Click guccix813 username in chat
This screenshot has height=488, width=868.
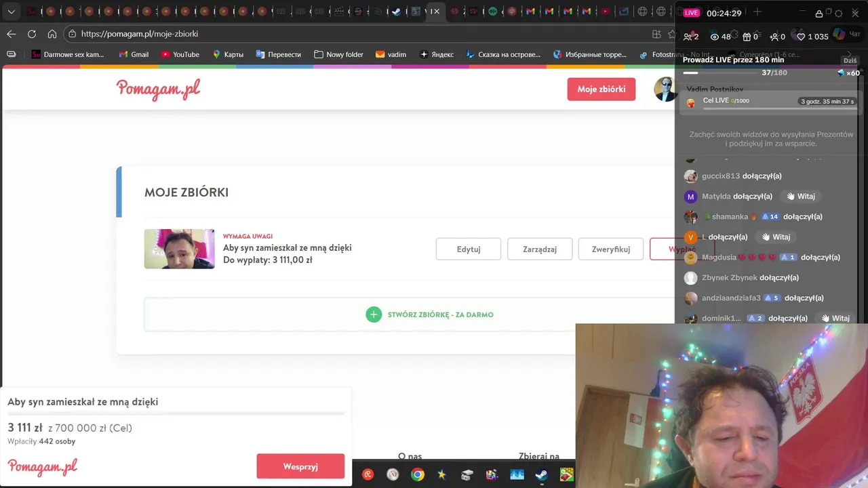[x=721, y=176]
